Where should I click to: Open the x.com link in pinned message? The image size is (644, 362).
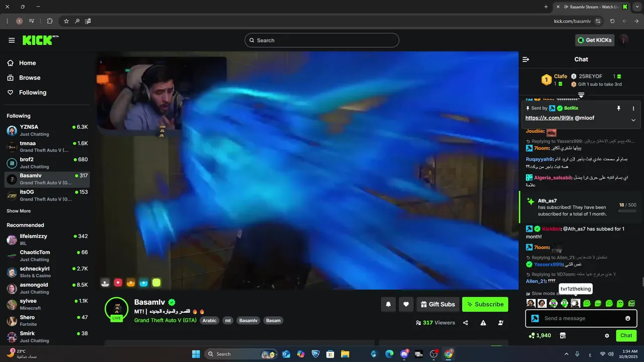[549, 118]
